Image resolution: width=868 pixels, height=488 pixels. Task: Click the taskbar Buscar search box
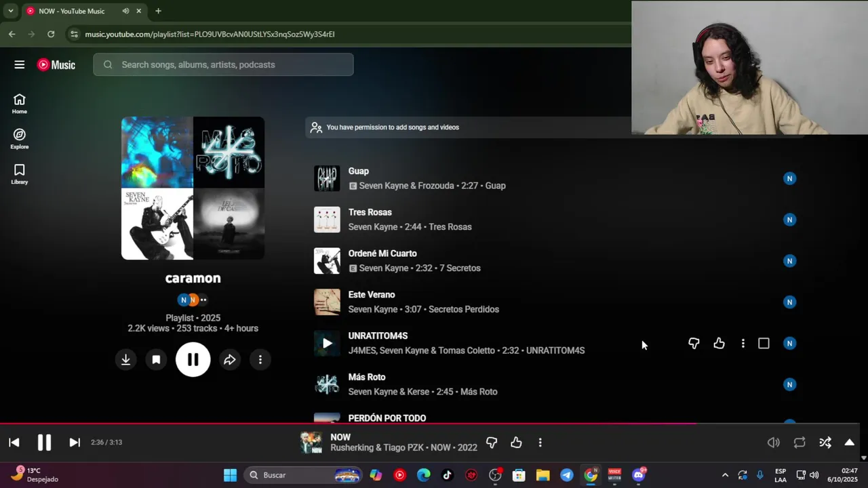pos(303,475)
